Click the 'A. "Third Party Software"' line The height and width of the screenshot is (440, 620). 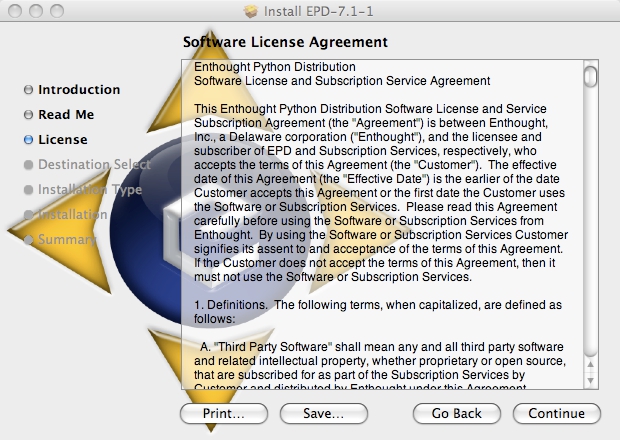[x=382, y=347]
